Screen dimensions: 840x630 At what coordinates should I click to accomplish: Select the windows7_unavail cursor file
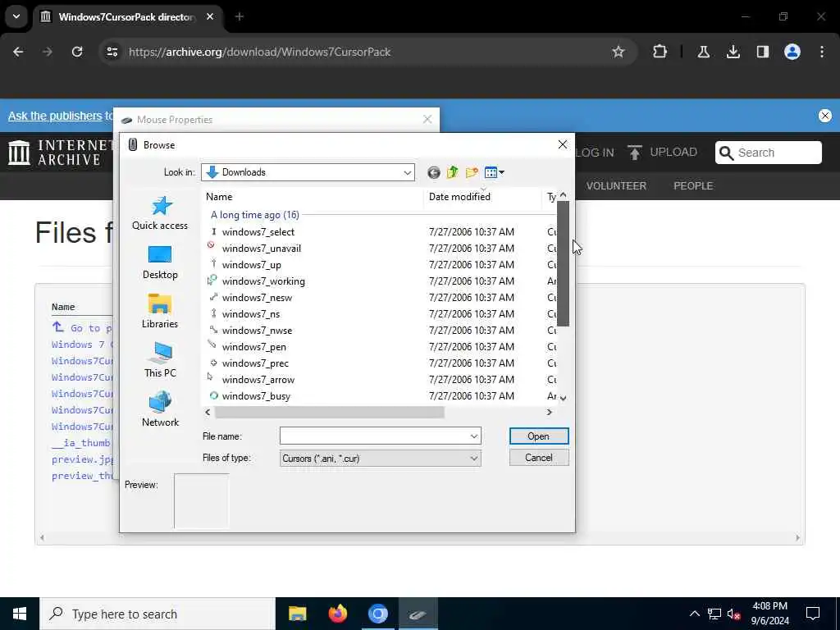pos(262,249)
